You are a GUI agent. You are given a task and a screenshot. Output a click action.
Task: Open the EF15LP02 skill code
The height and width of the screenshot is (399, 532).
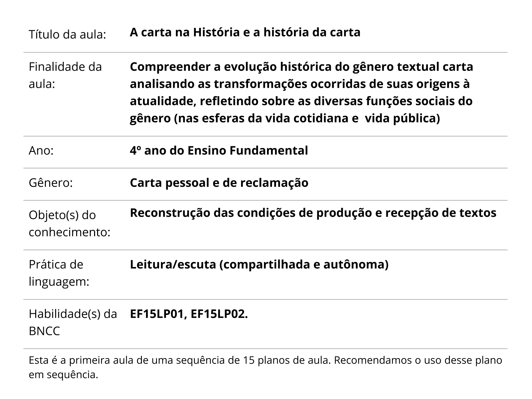[219, 314]
